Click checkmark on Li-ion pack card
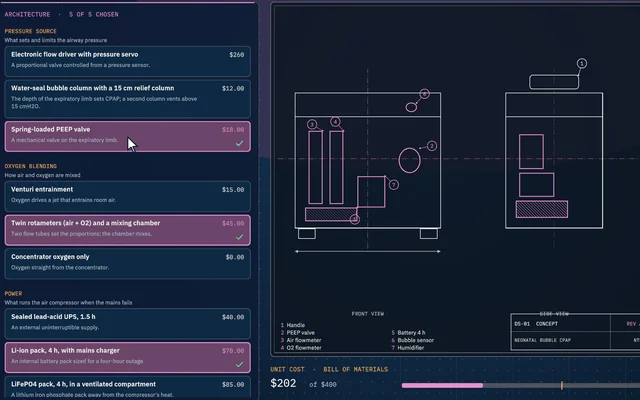This screenshot has height=400, width=640. tap(240, 364)
